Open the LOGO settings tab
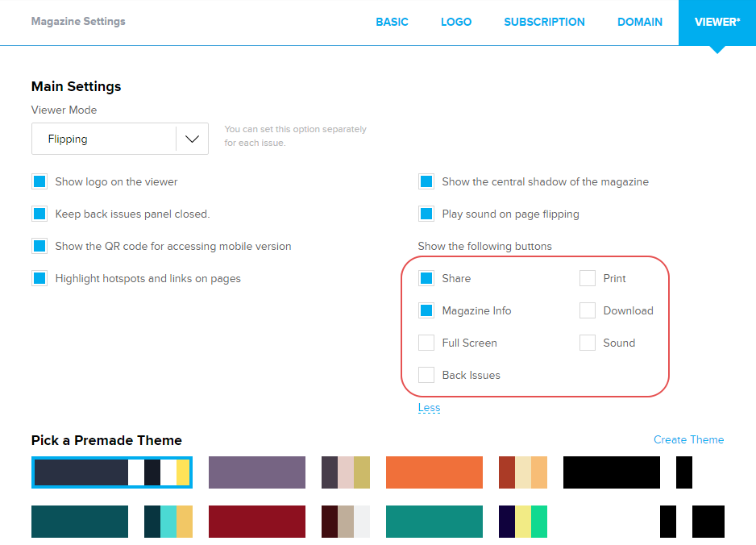The image size is (756, 545). [456, 22]
